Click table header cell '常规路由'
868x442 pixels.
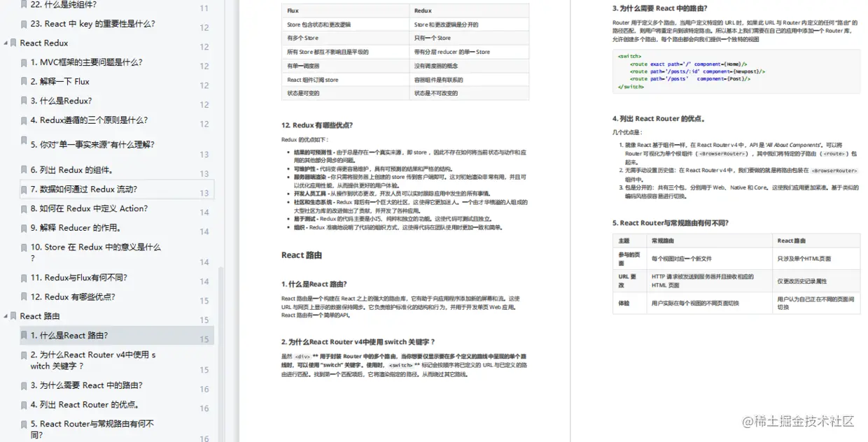710,241
